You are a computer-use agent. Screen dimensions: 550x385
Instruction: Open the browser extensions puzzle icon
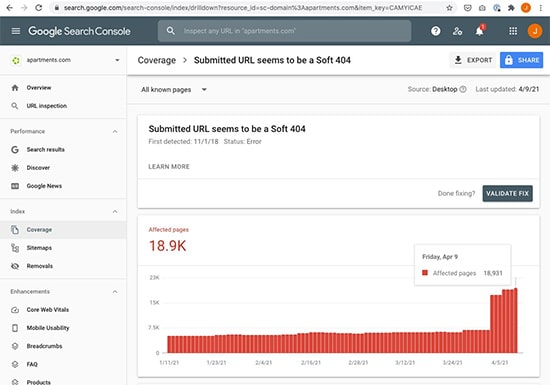(x=511, y=8)
